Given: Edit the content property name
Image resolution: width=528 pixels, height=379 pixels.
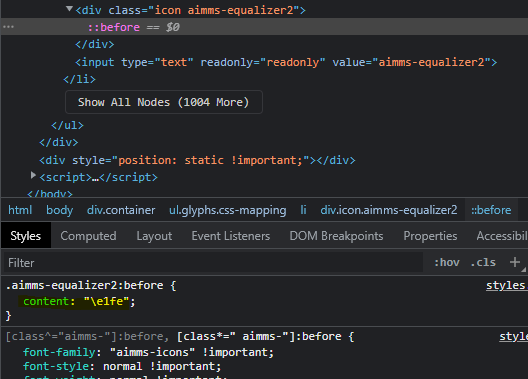Looking at the screenshot, I should pos(46,301).
